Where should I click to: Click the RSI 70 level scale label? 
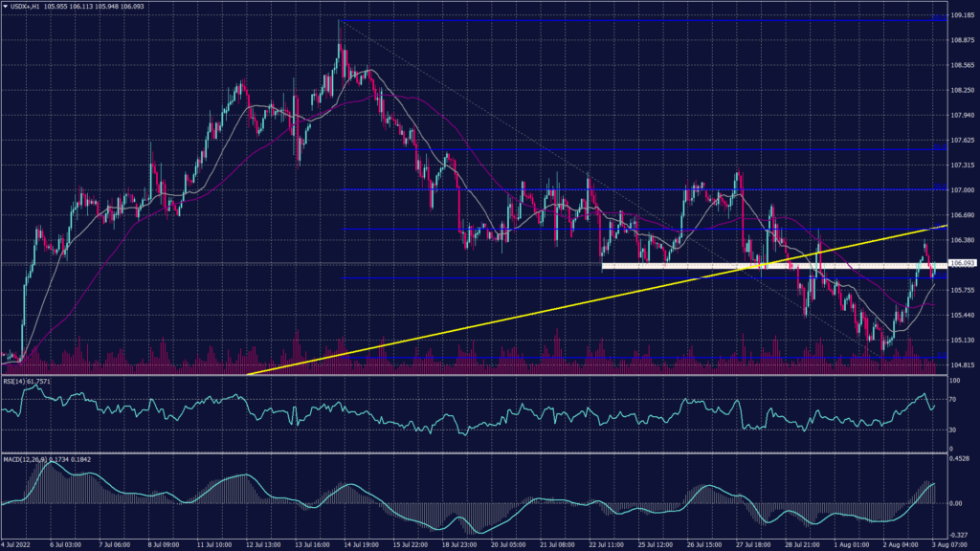tap(955, 398)
